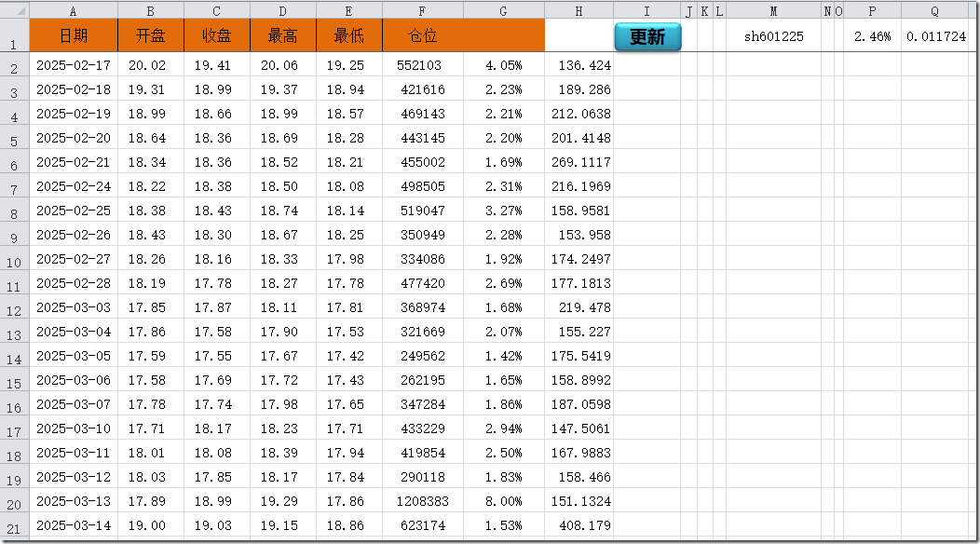
Task: Click the 收盘 header cell
Action: tap(217, 35)
